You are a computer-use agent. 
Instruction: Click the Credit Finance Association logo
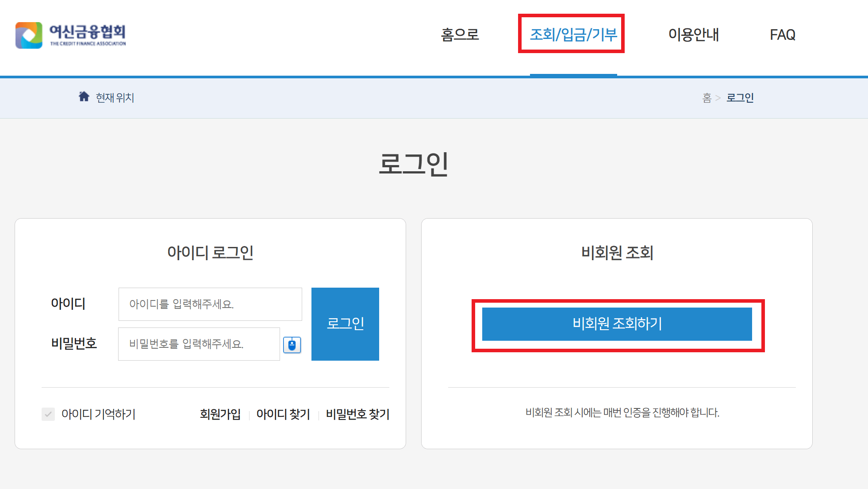click(71, 35)
